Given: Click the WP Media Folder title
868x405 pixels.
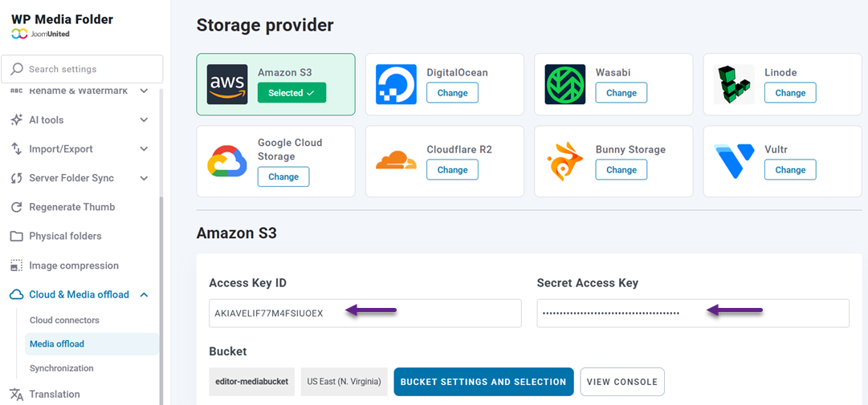Looking at the screenshot, I should pos(62,19).
